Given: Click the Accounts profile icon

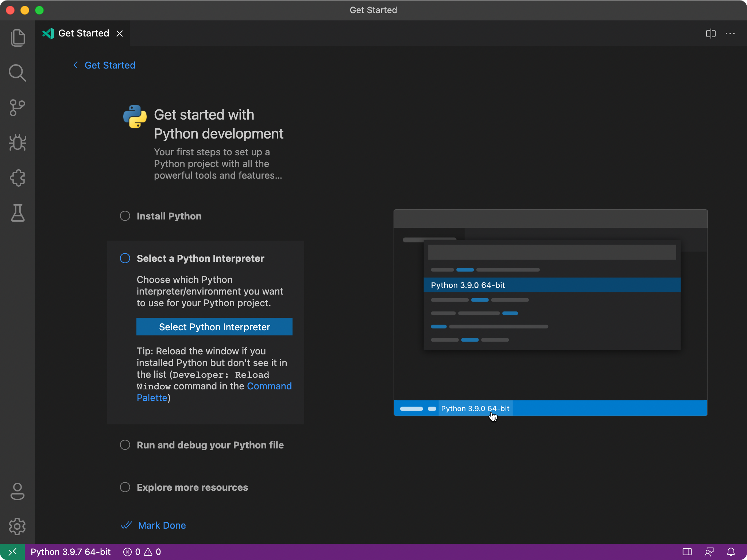Looking at the screenshot, I should [x=18, y=491].
